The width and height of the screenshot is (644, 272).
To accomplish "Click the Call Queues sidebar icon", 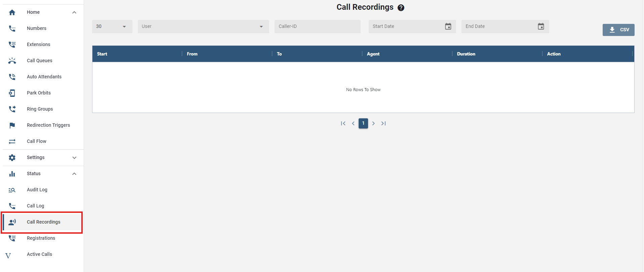I will coord(12,61).
